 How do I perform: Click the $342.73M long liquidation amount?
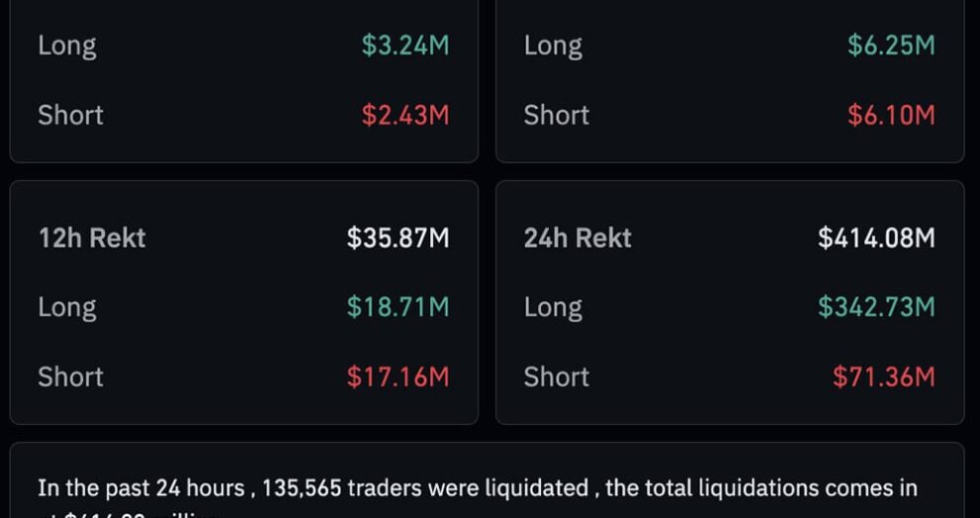[x=876, y=307]
